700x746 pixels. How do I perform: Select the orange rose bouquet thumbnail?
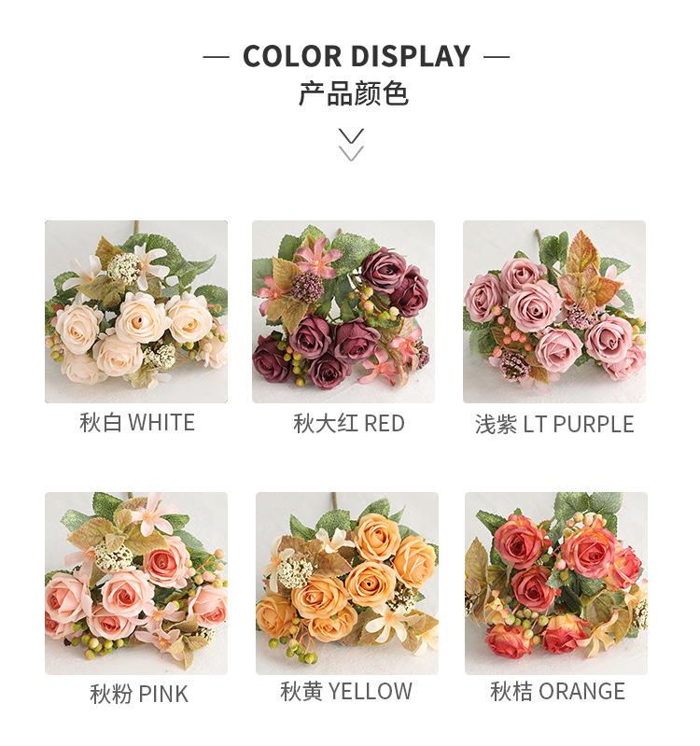click(556, 584)
